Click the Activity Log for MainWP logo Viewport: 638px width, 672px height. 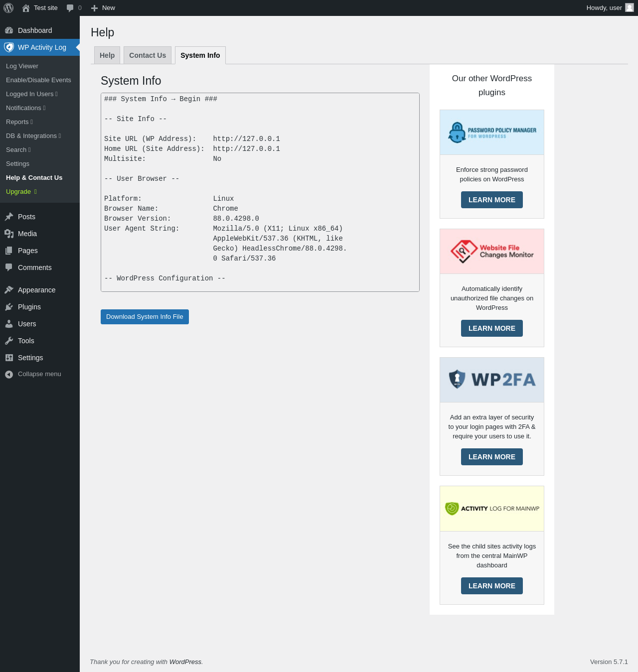492,509
